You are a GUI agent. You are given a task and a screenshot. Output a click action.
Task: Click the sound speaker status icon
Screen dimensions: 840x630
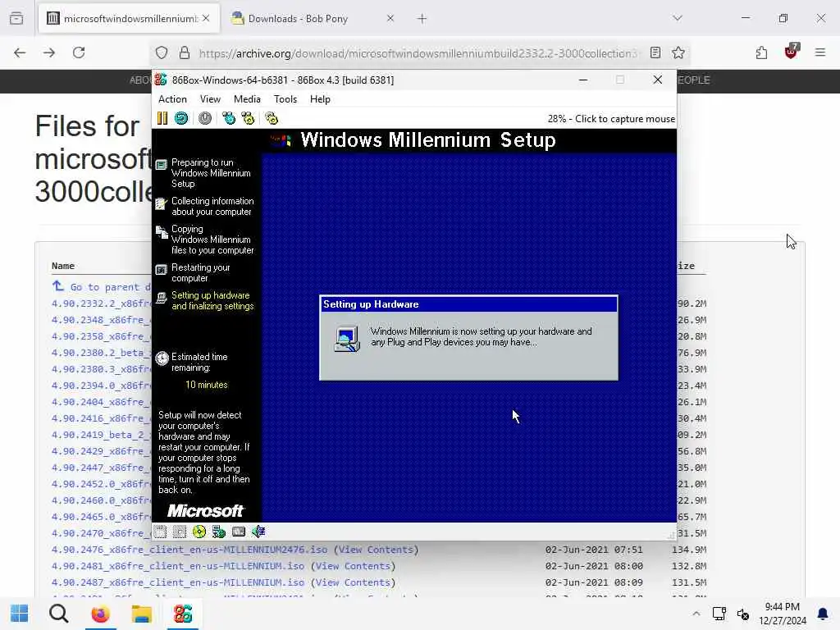coord(258,532)
